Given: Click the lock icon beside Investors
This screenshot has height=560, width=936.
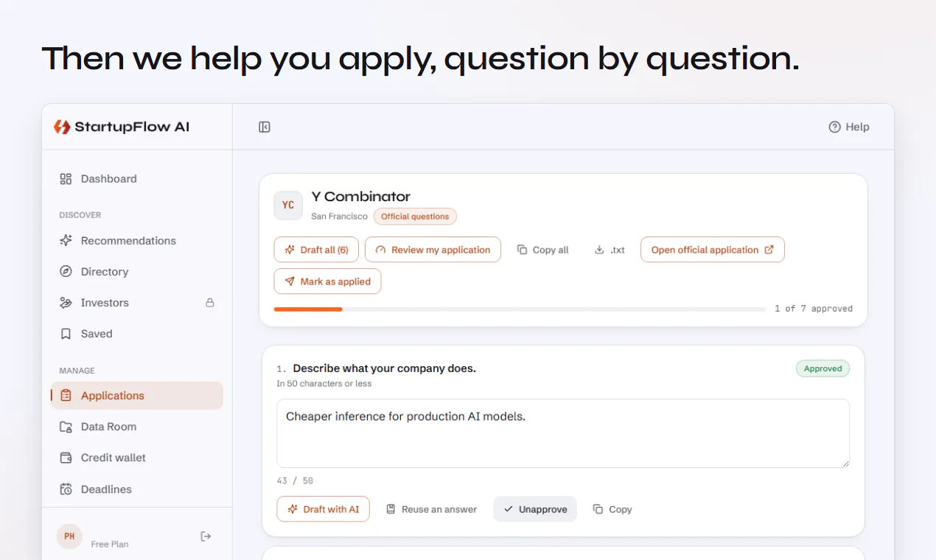Looking at the screenshot, I should pos(209,303).
